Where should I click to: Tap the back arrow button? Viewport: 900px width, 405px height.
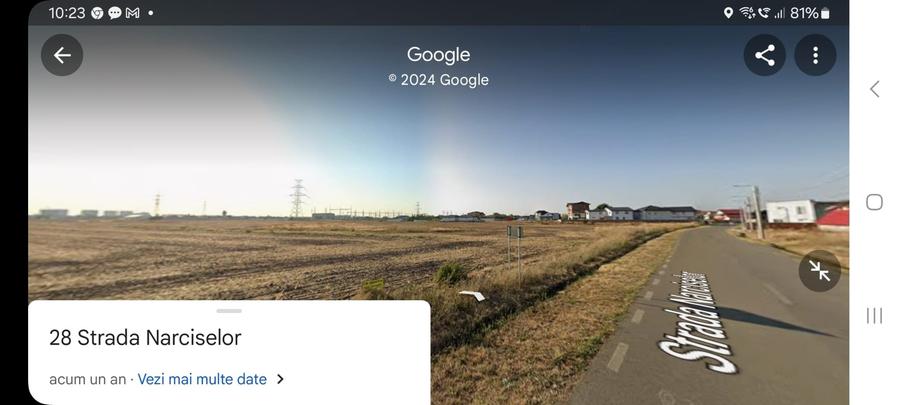tap(62, 55)
